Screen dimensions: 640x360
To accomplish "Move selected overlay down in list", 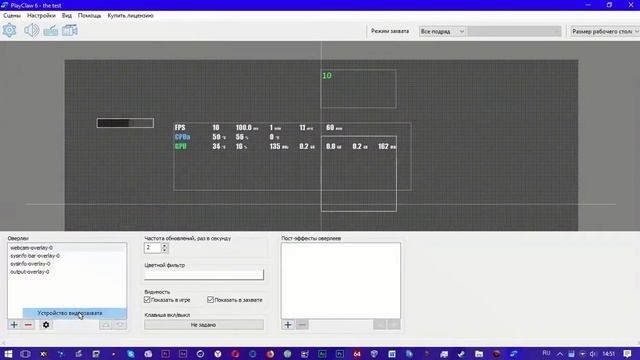I will click(120, 325).
